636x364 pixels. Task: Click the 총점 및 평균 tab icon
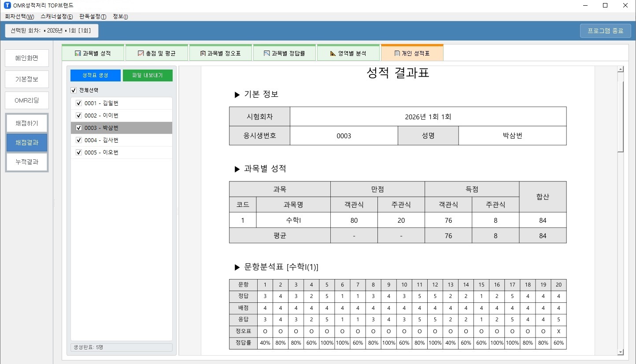click(x=141, y=54)
